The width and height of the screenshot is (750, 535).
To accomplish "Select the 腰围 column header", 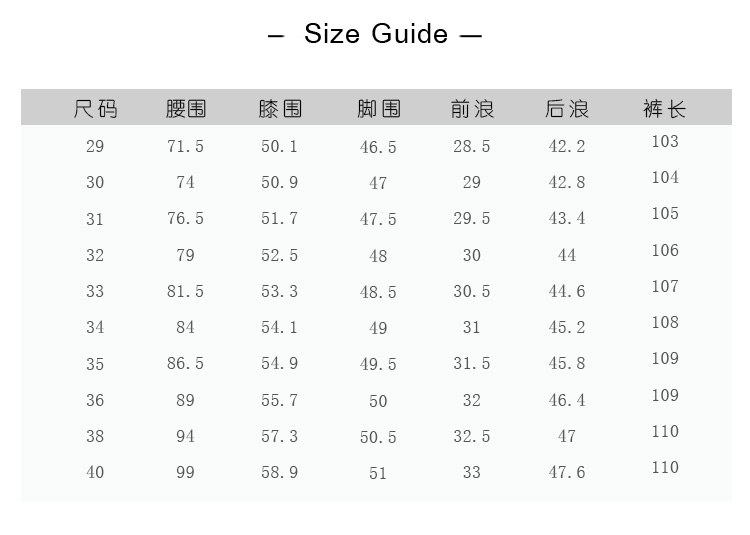I will point(185,108).
